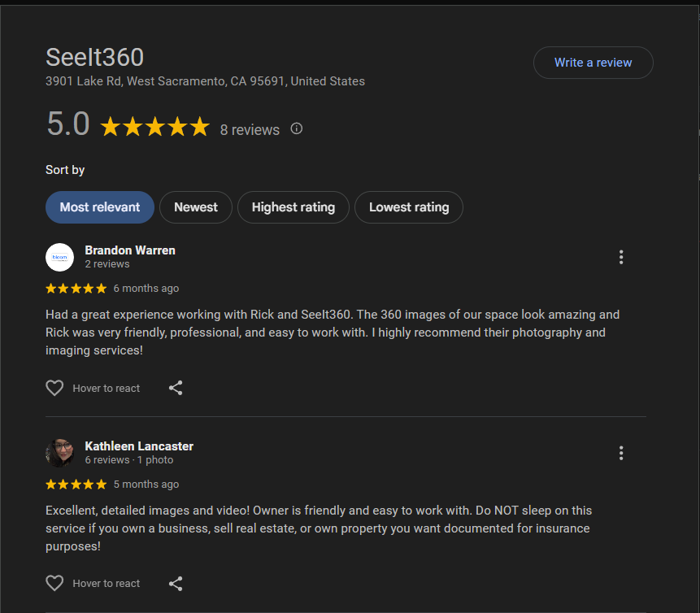The image size is (700, 613).
Task: Sort reviews by Newest
Action: coord(195,207)
